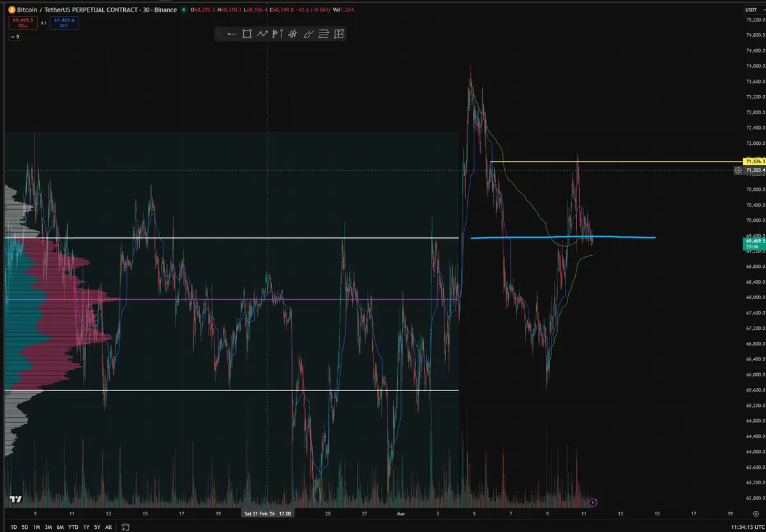
Task: Click the yellow 71,526.3 price label
Action: coord(755,161)
